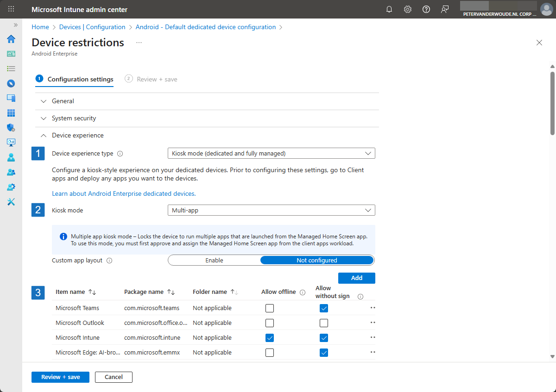Screen dimensions: 556x392
Task: Open Dashboard in the sidebar
Action: pyautogui.click(x=11, y=54)
